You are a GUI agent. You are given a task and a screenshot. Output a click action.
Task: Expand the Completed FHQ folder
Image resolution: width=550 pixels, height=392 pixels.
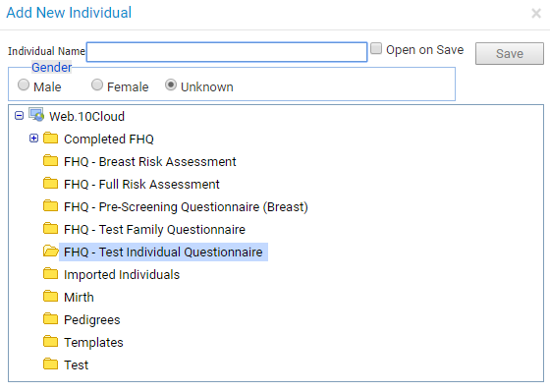pos(33,139)
